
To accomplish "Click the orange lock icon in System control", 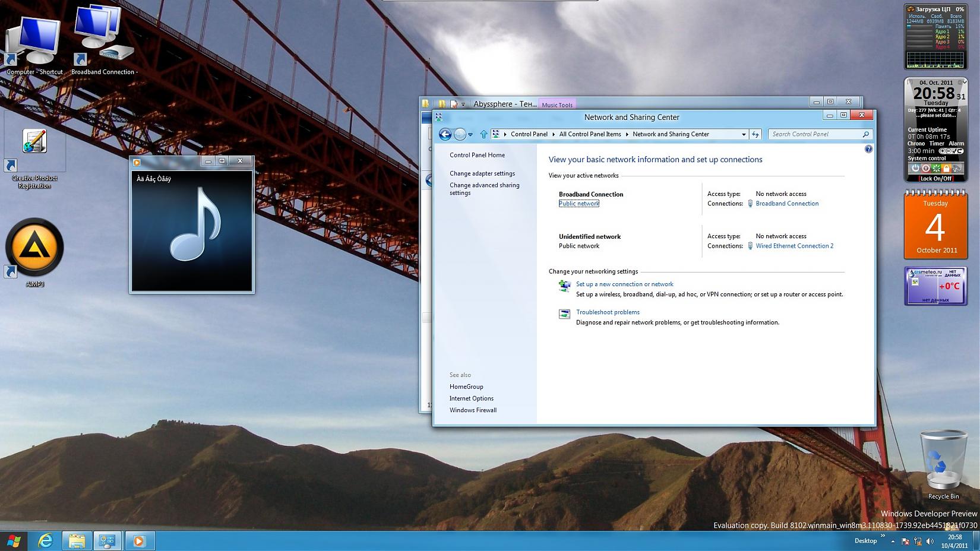I will tap(946, 169).
